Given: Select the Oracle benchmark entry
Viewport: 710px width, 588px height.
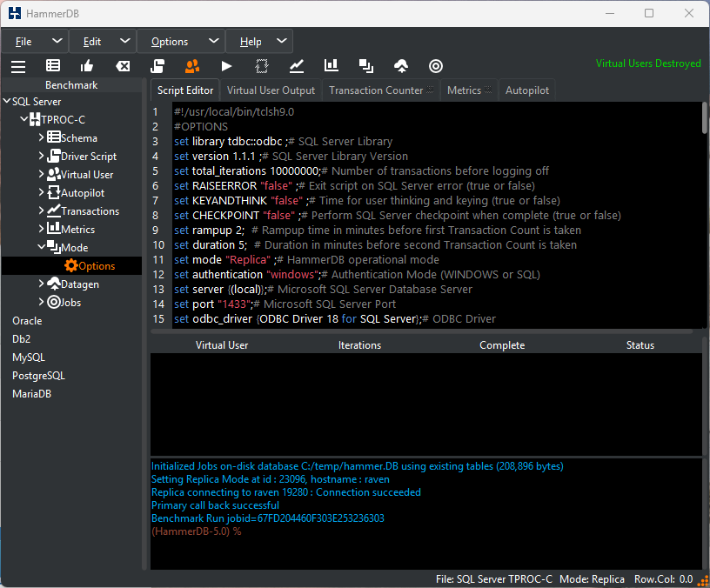Looking at the screenshot, I should coord(27,320).
